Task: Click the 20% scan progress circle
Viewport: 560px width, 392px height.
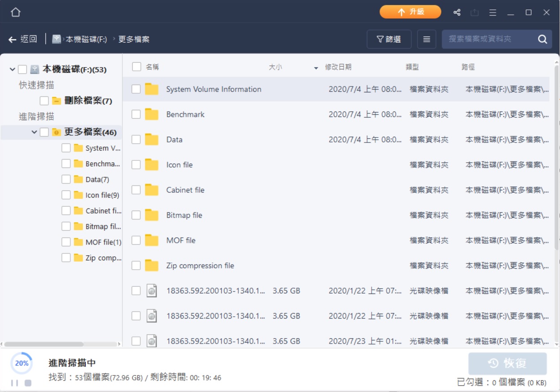Action: pos(22,363)
